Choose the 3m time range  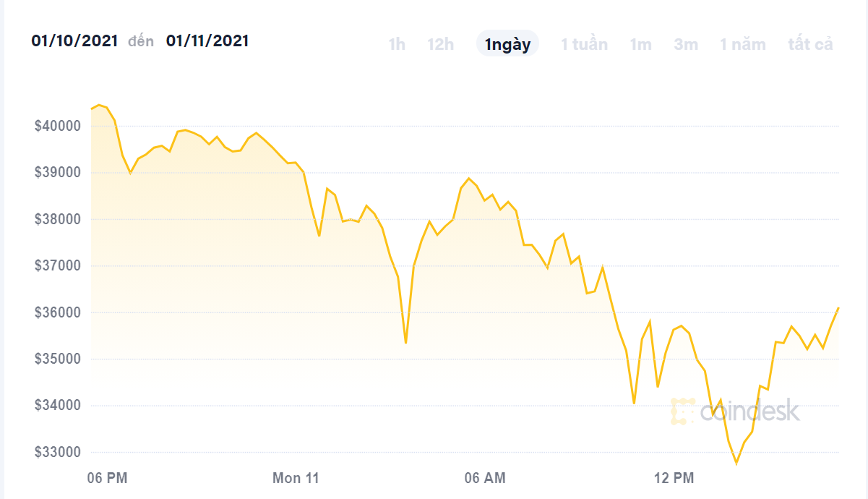[686, 44]
